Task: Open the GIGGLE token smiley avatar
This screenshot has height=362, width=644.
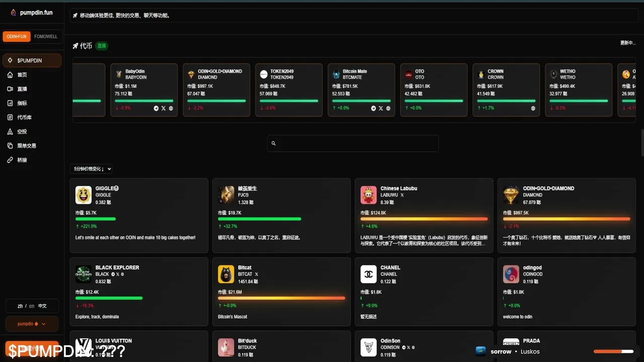Action: (x=84, y=195)
